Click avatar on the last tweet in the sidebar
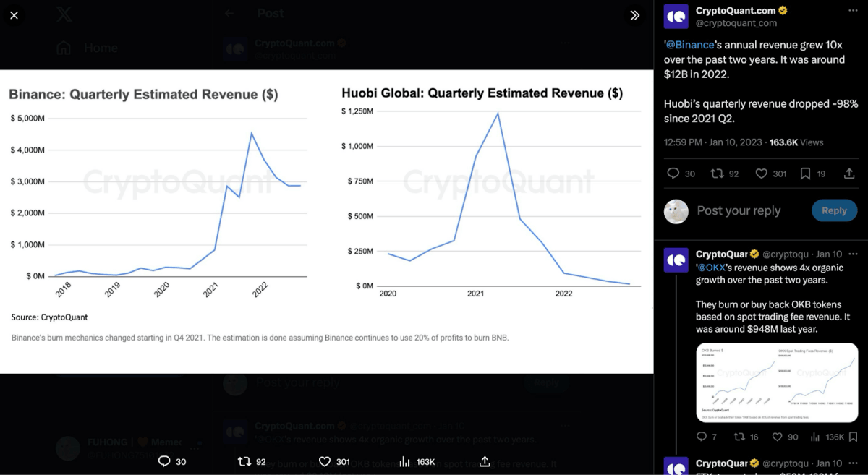Screen dimensions: 868x475 [x=676, y=466]
